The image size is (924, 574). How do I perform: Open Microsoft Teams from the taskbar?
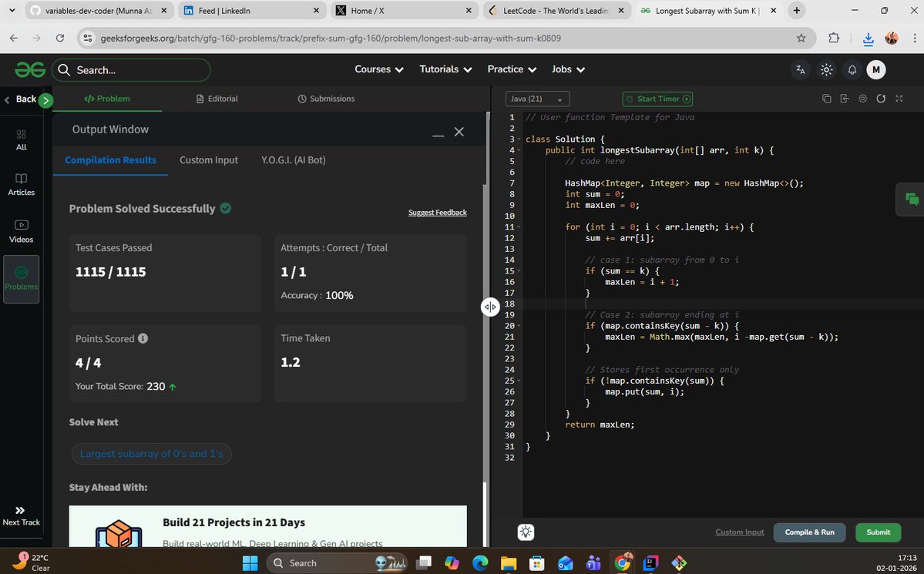pyautogui.click(x=594, y=563)
